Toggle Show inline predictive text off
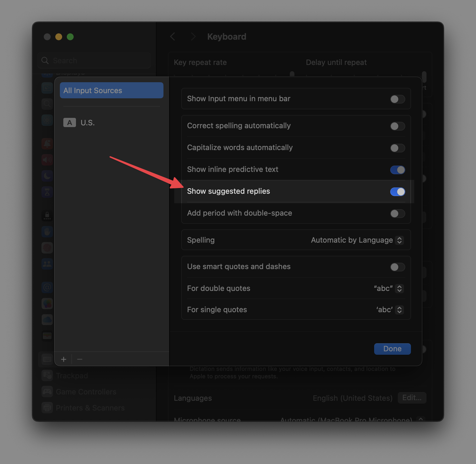 397,170
